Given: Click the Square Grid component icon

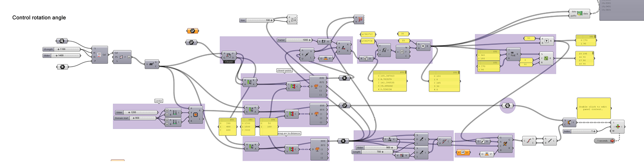Looking at the screenshot, I should coord(100,55).
